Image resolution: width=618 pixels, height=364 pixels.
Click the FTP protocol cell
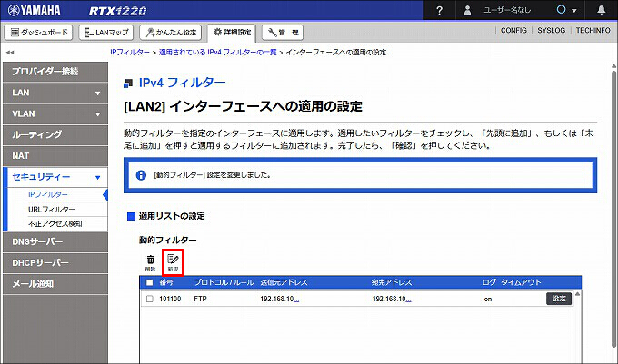tap(200, 299)
